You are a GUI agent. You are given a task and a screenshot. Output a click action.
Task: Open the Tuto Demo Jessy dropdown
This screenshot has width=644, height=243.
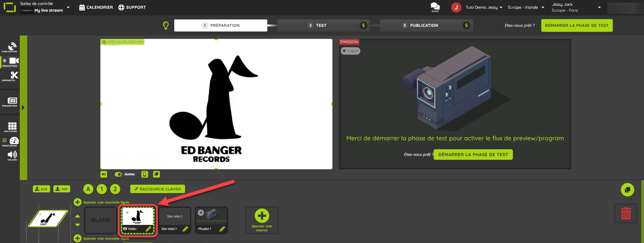(484, 7)
